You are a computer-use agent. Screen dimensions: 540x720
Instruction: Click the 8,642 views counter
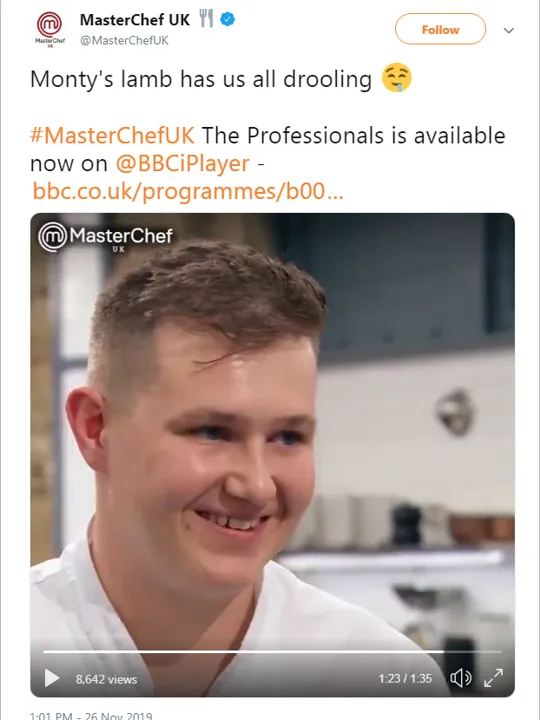click(106, 679)
